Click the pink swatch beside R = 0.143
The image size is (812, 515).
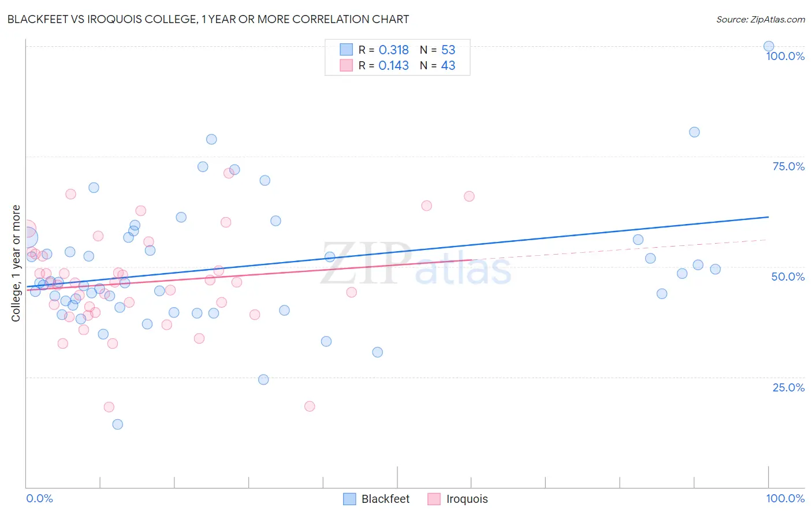346,65
